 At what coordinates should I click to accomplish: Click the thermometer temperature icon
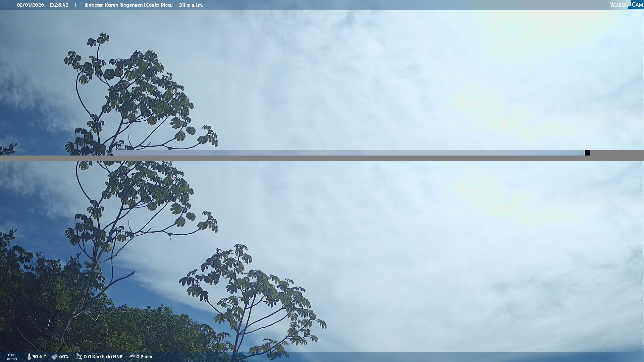pyautogui.click(x=29, y=357)
